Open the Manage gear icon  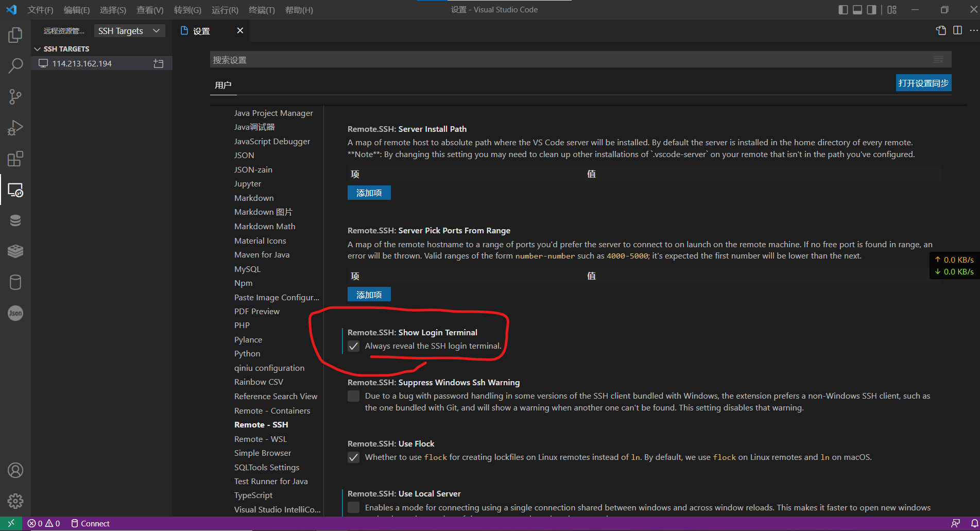pos(15,501)
